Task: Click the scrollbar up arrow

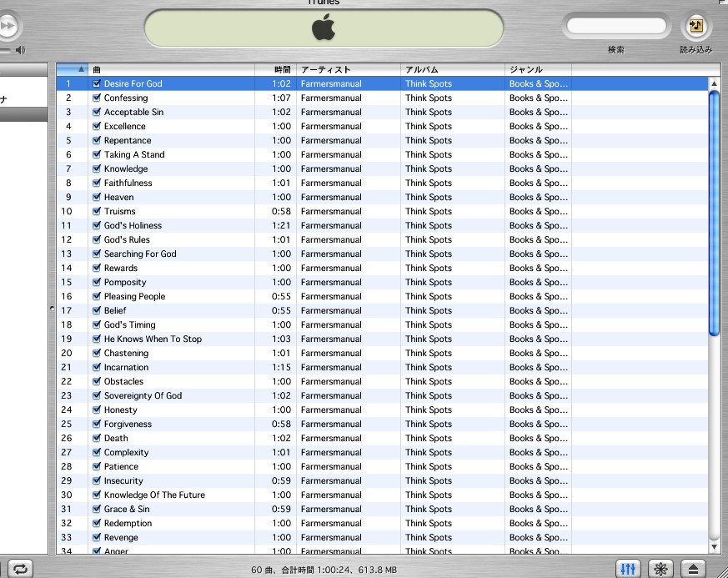Action: click(714, 83)
